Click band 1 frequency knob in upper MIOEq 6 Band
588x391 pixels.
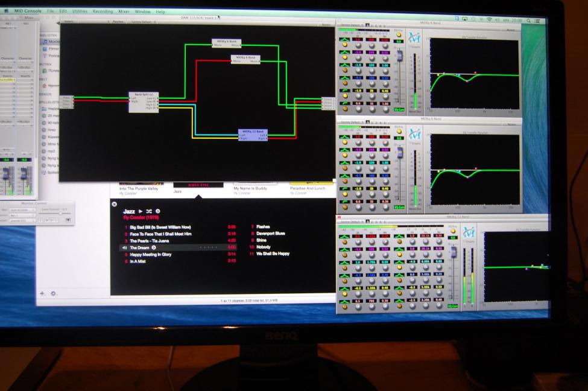click(x=371, y=45)
